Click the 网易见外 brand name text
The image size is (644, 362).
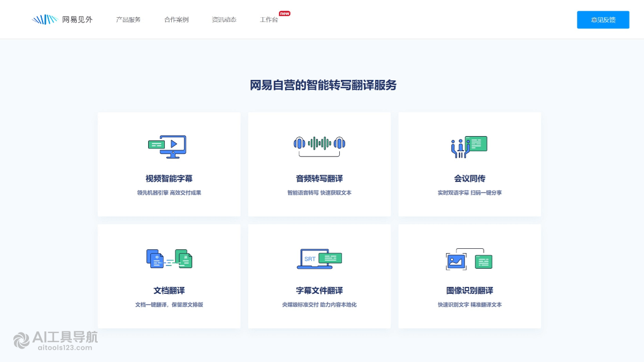pyautogui.click(x=77, y=19)
